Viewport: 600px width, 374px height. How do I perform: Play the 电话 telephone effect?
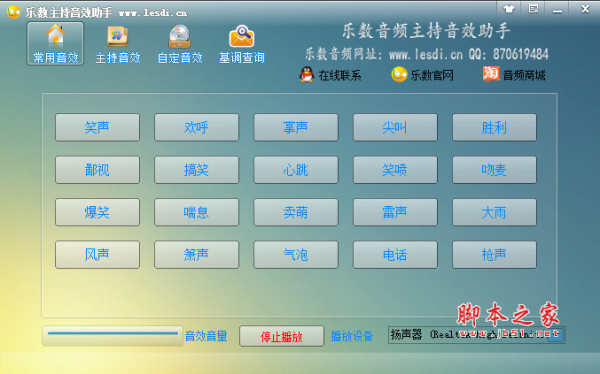coord(395,255)
